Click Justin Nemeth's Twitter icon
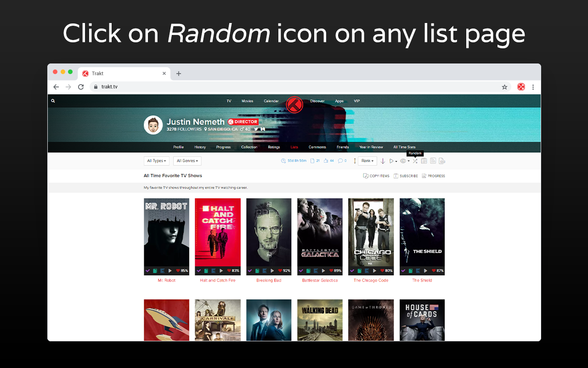588x368 pixels. click(256, 129)
